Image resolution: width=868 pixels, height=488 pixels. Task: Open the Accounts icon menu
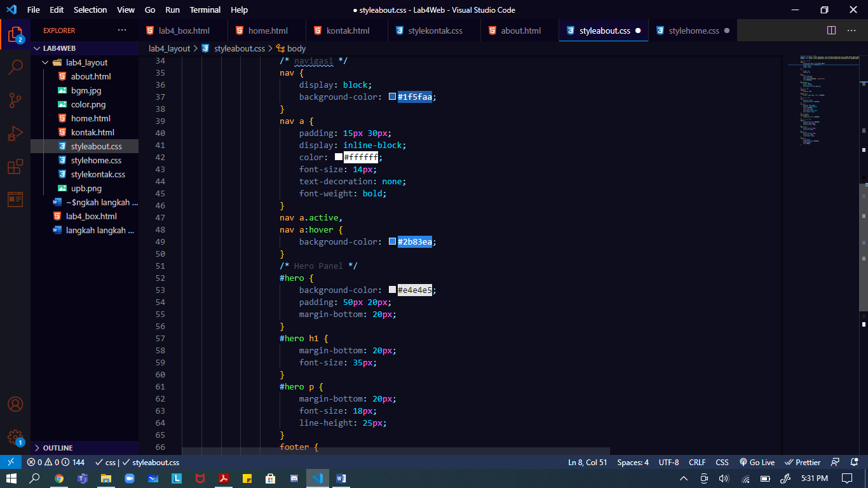click(15, 403)
